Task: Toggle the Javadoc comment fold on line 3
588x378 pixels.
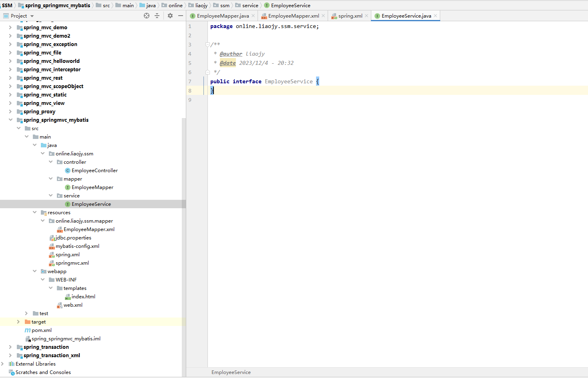Action: click(x=207, y=44)
